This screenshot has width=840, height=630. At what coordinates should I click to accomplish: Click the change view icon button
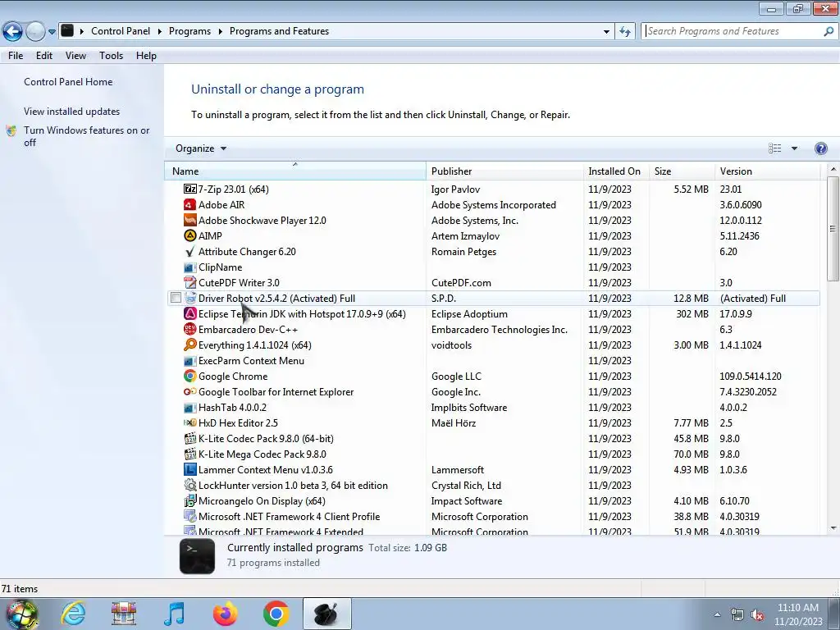[x=774, y=148]
